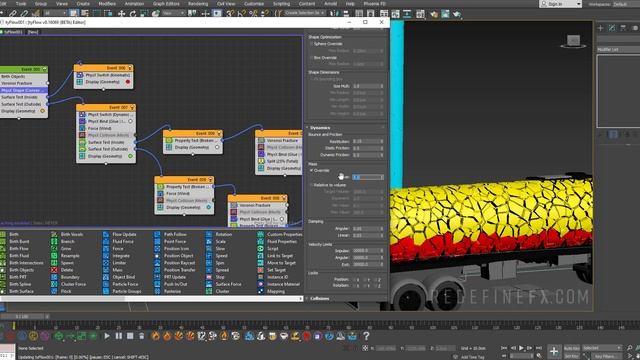Open the Animation menu
Image resolution: width=640 pixels, height=360 pixels.
[x=134, y=4]
